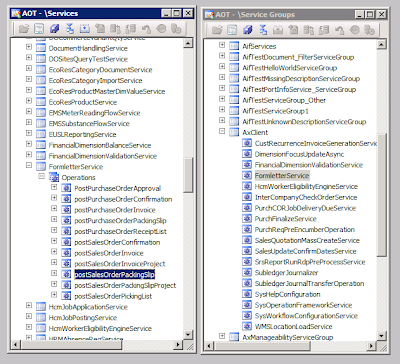Click the blue Save icon in Service Groups toolbar
This screenshot has width=400, height=364.
(x=248, y=30)
